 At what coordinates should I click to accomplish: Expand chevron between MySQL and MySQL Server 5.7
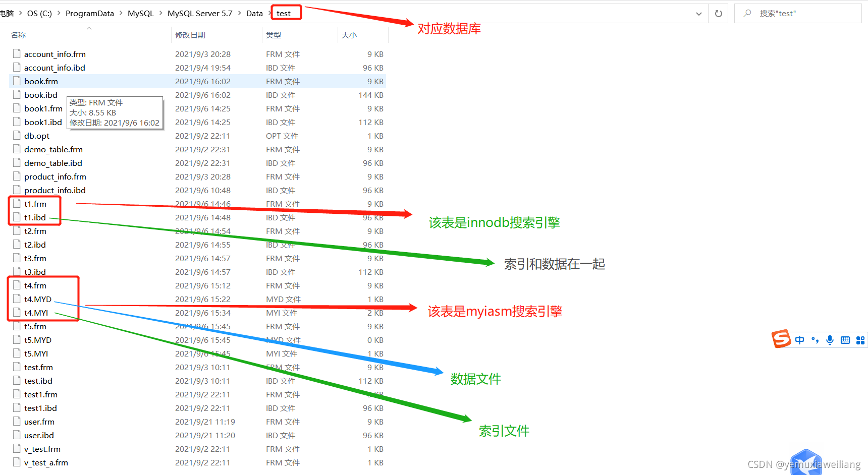pos(161,14)
